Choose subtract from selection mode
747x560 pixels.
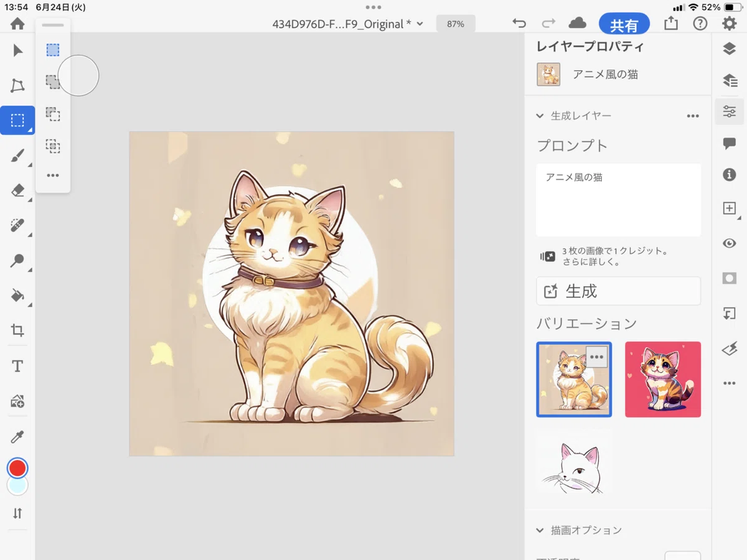pyautogui.click(x=53, y=114)
